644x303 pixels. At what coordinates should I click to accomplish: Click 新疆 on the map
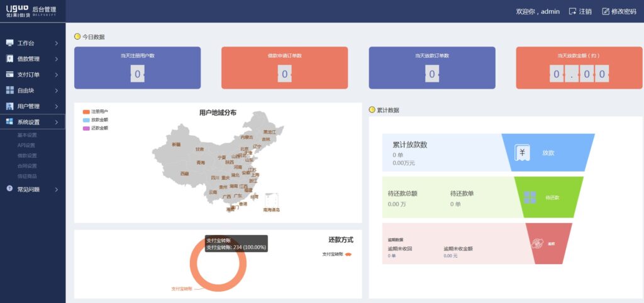pyautogui.click(x=176, y=145)
